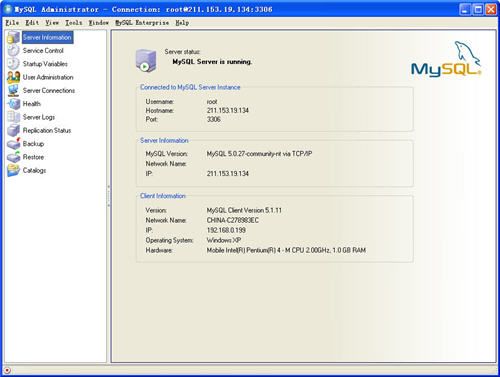Click the Replication Status icon
Screen dimensions: 500x377
pos(14,130)
